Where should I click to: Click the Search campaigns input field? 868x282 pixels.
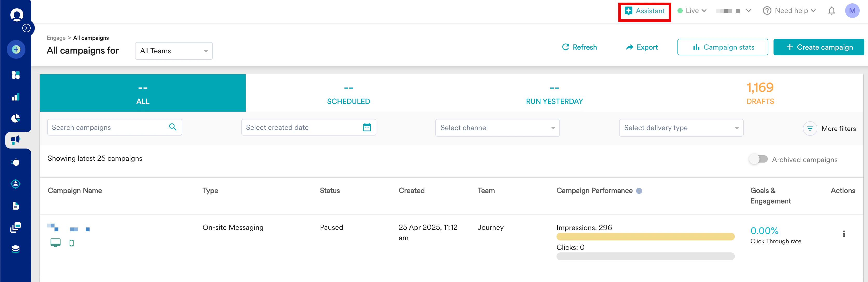click(x=108, y=127)
